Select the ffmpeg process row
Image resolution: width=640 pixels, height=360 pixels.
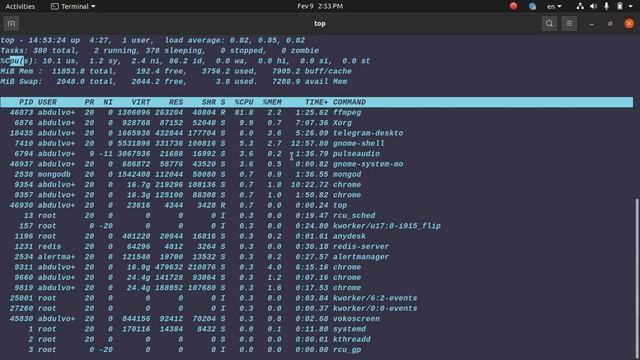pyautogui.click(x=317, y=113)
